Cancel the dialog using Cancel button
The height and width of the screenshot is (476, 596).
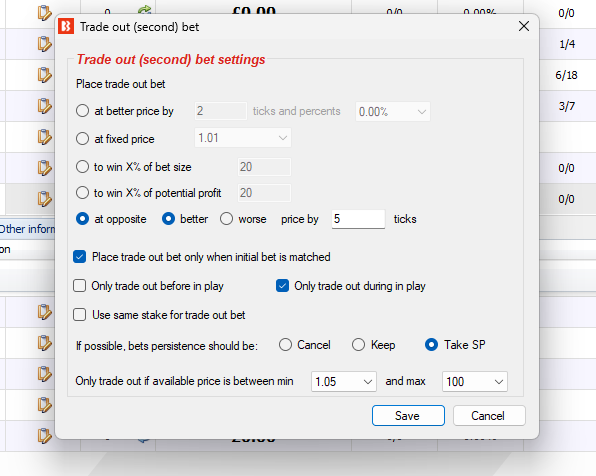(489, 416)
